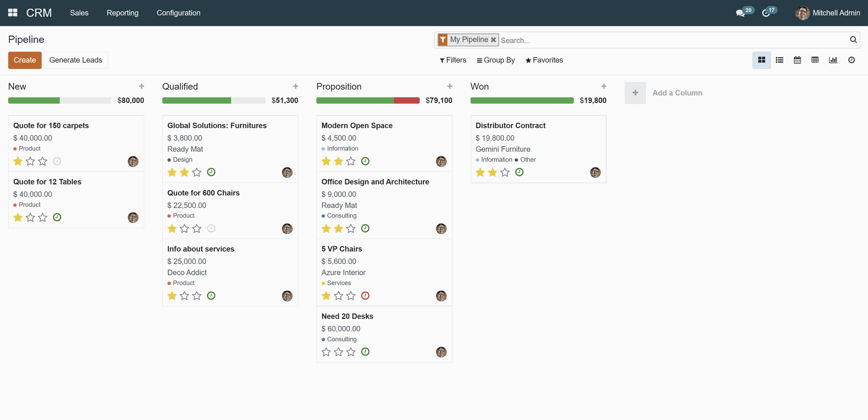Open activity clock on Global Solutions: Furnitures
The width and height of the screenshot is (868, 420).
point(211,172)
